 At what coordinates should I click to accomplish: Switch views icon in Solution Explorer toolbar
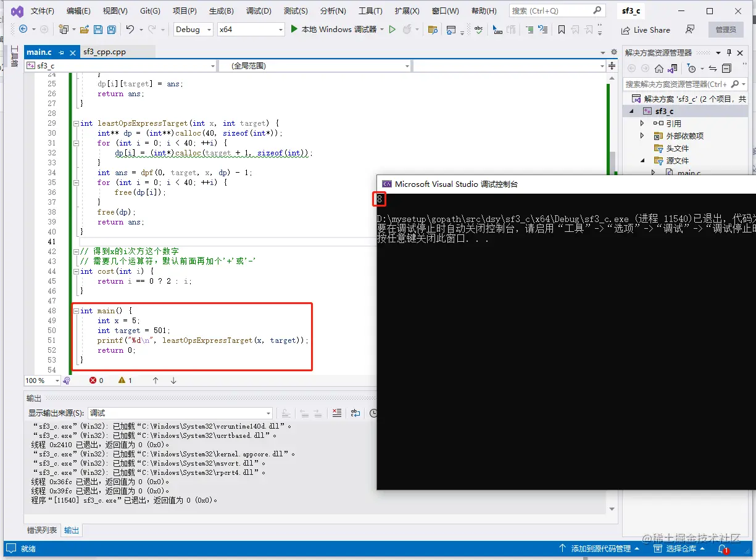pos(673,68)
